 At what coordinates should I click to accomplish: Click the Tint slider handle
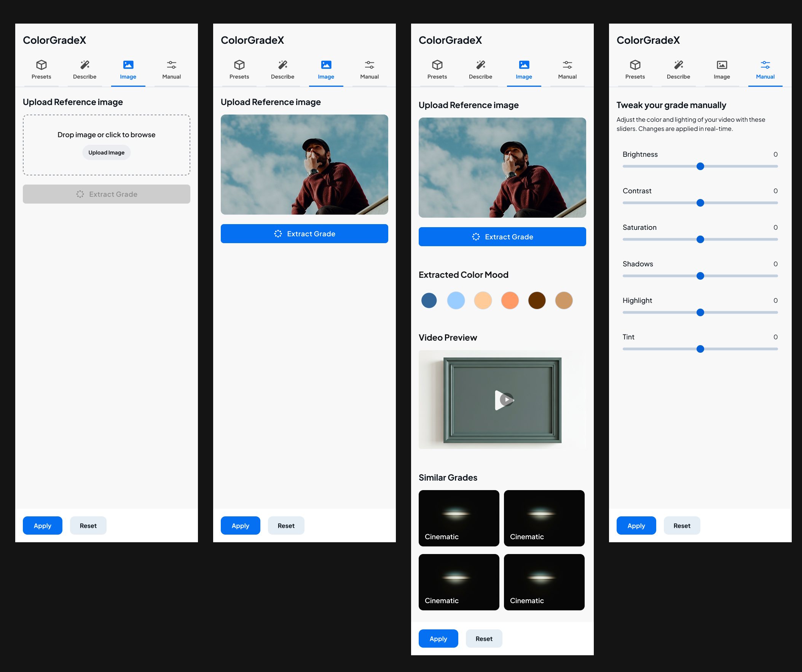point(700,349)
